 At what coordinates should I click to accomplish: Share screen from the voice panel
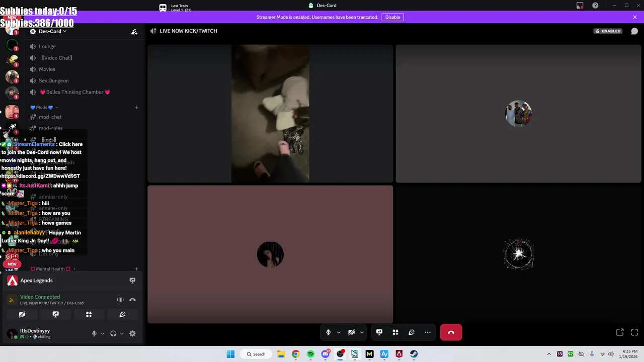pyautogui.click(x=55, y=314)
